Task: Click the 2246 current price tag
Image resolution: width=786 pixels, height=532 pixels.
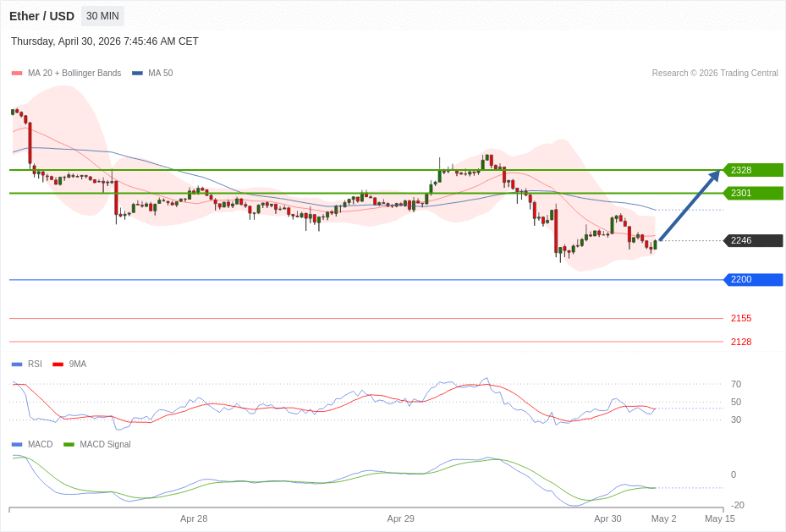Action: pos(753,240)
